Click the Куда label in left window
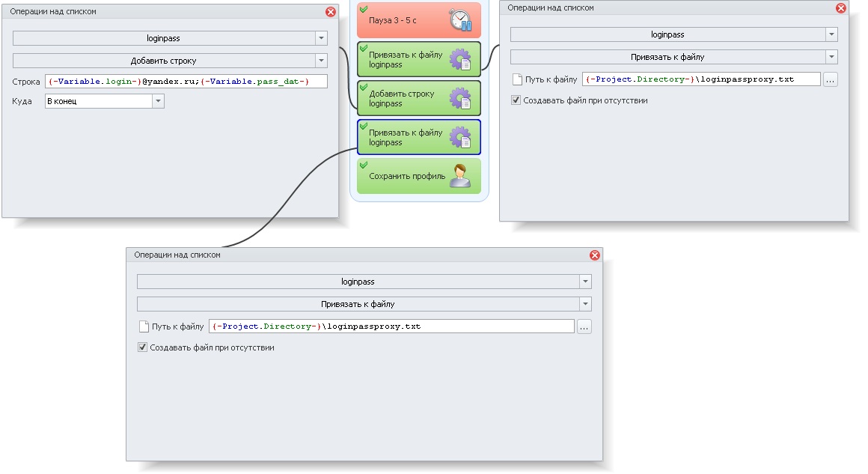This screenshot has width=868, height=474. (x=22, y=101)
